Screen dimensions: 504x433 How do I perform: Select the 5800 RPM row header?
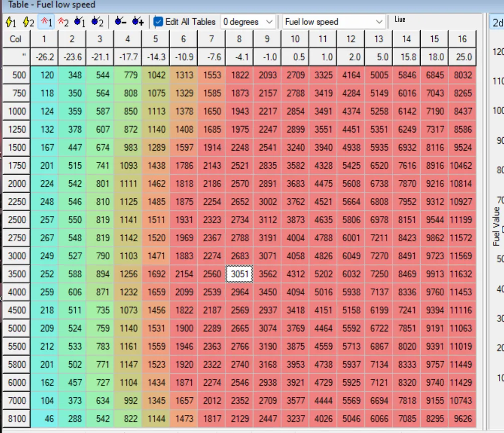16,364
